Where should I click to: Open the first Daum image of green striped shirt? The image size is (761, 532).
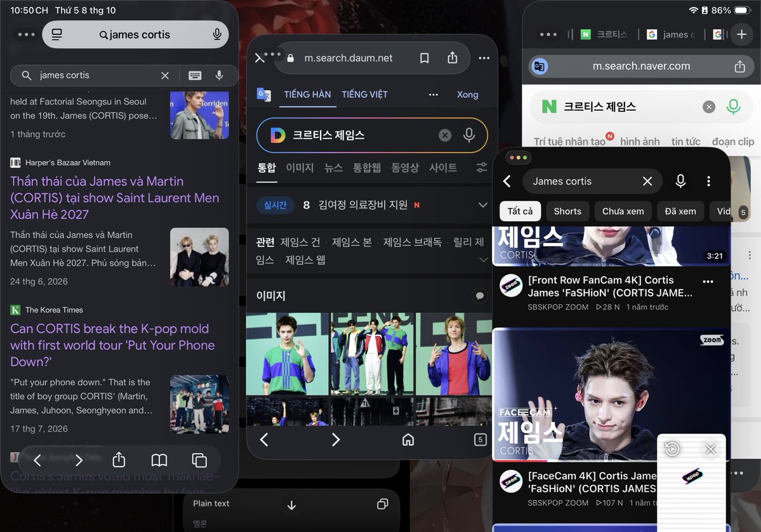click(287, 354)
